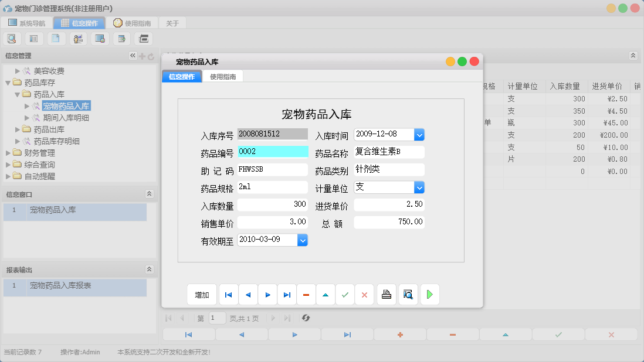
Task: Click the print icon in the dialog toolbar
Action: (x=387, y=294)
